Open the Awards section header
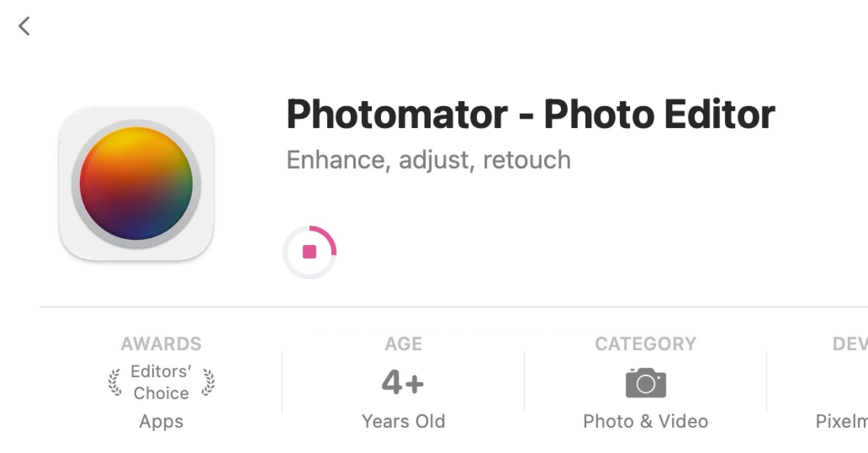868x453 pixels. (161, 344)
